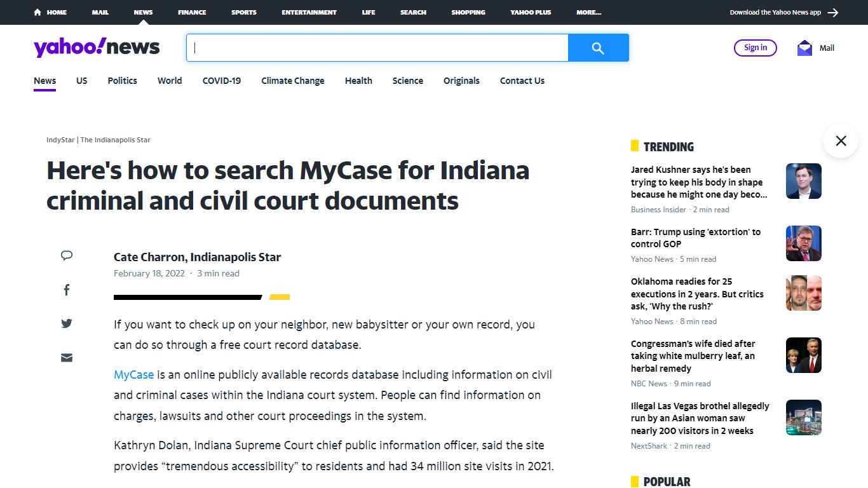Viewport: 868px width, 488px height.
Task: Open NEWS in top navigation bar
Action: coord(143,12)
